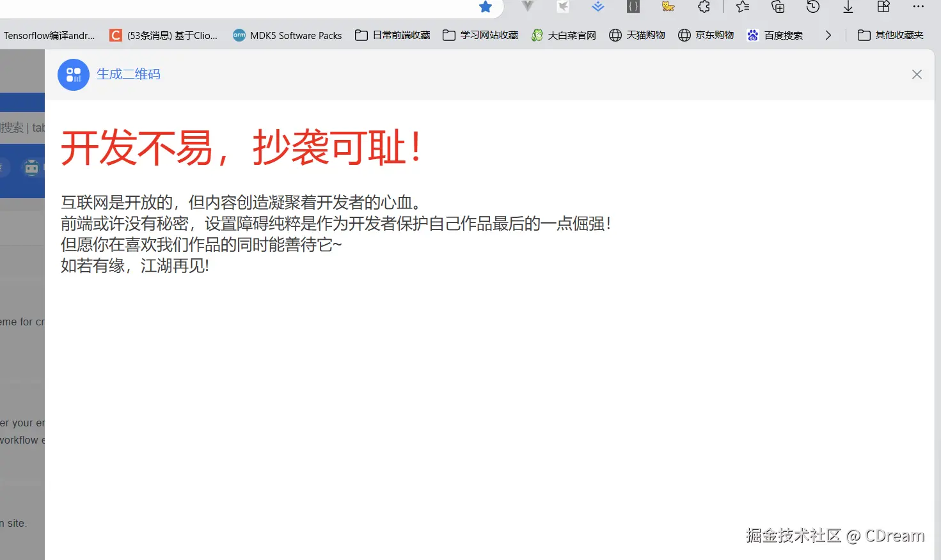
Task: Click the 掘金技术社区 @ CDream watermark link
Action: point(834,536)
